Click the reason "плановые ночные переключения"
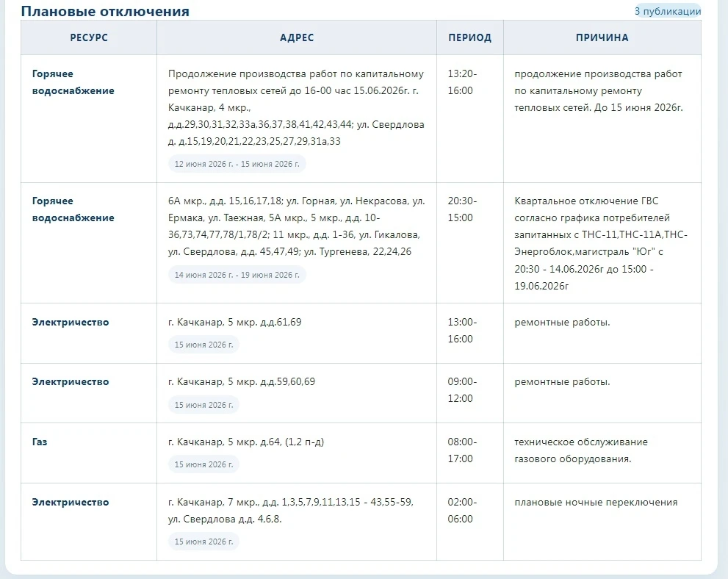Viewport: 728px width, 579px height. 596,502
